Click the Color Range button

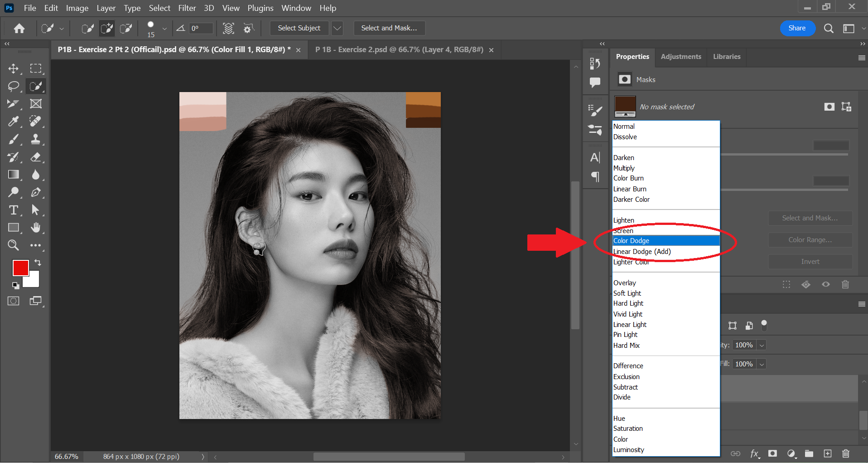[x=810, y=240]
